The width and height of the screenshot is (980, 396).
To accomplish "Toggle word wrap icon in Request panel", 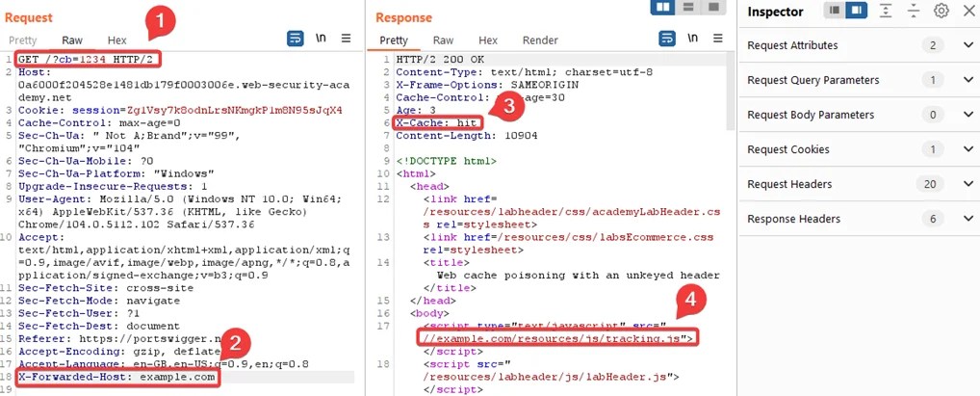I will tap(295, 39).
